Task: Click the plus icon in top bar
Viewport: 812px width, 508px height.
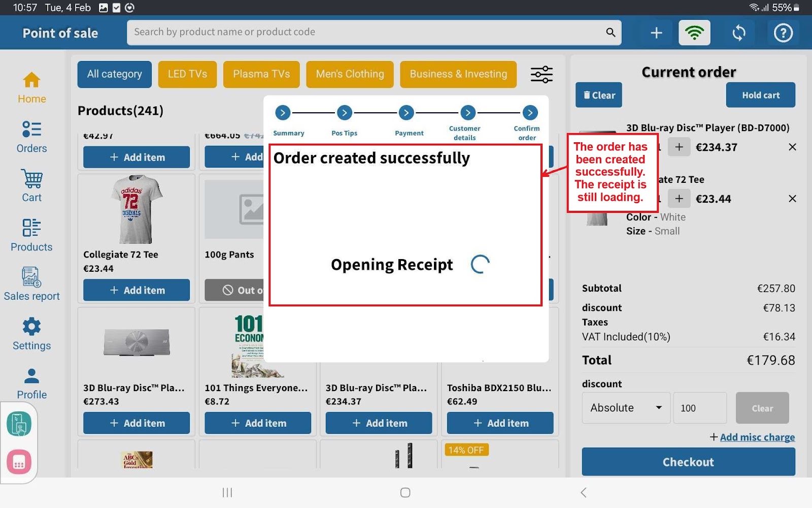Action: [656, 33]
